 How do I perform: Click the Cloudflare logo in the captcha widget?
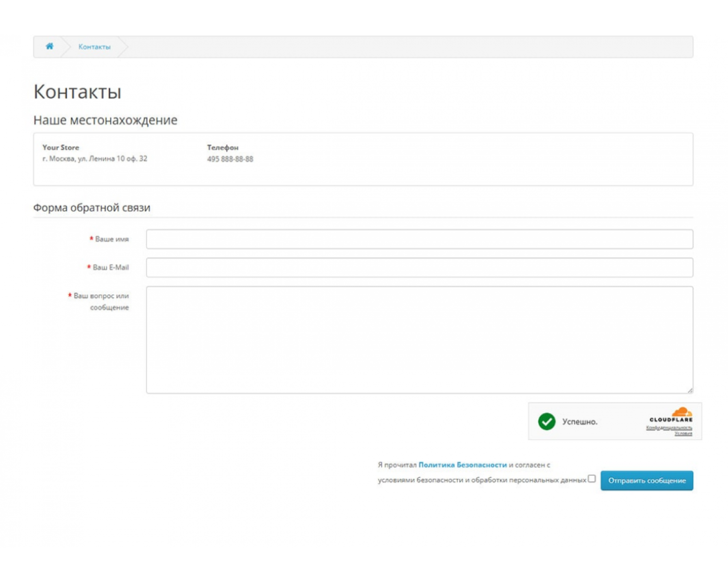click(671, 415)
